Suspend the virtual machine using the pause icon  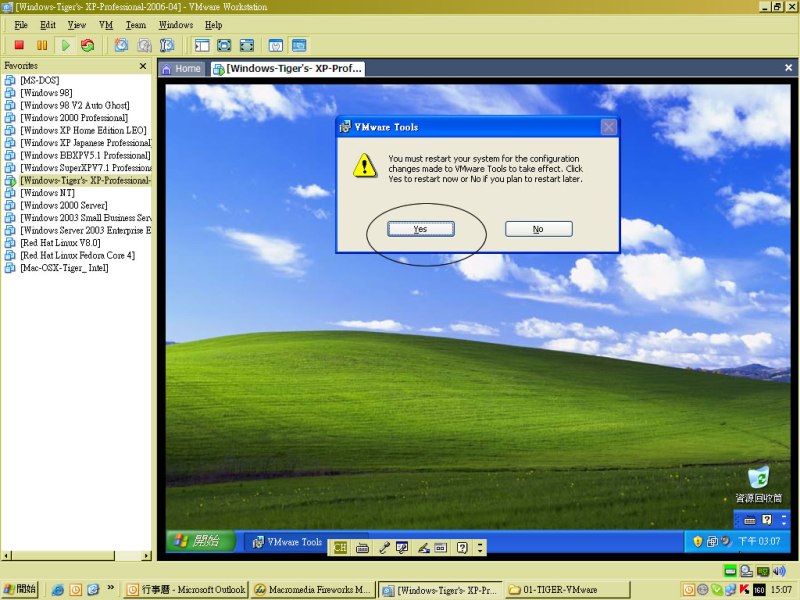[42, 45]
